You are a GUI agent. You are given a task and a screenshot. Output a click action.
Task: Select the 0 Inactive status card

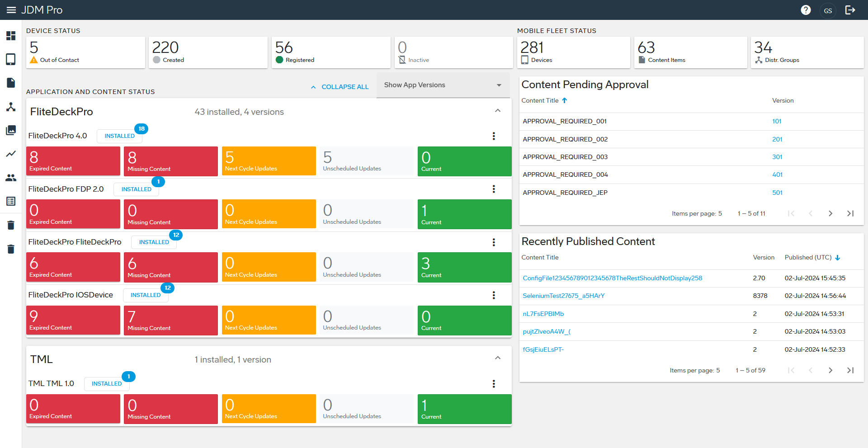tap(453, 52)
